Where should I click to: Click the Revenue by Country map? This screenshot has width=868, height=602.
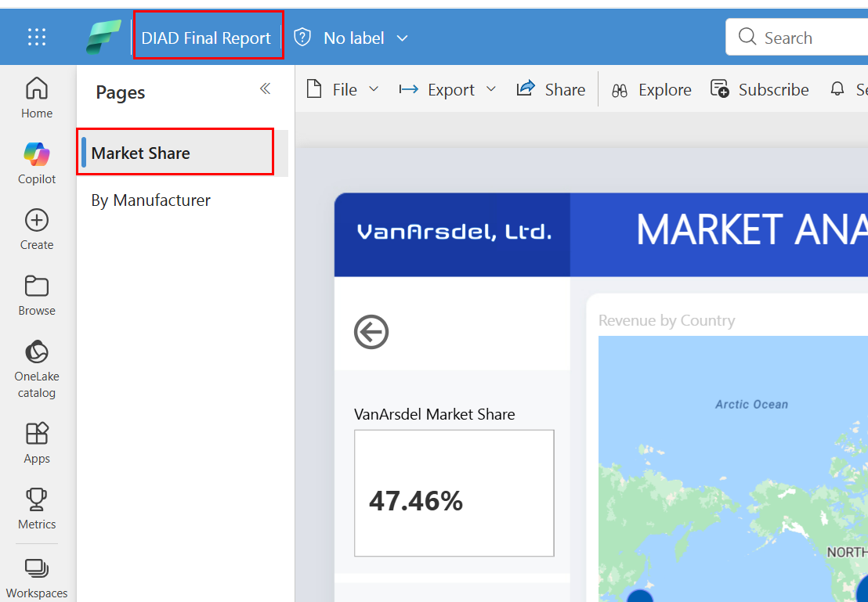733,469
